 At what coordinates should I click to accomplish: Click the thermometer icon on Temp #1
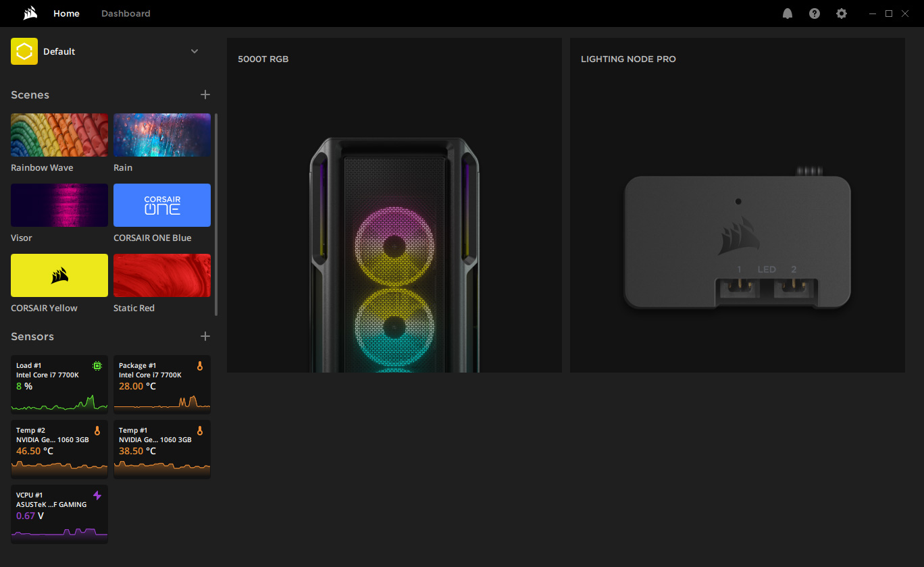tap(200, 431)
